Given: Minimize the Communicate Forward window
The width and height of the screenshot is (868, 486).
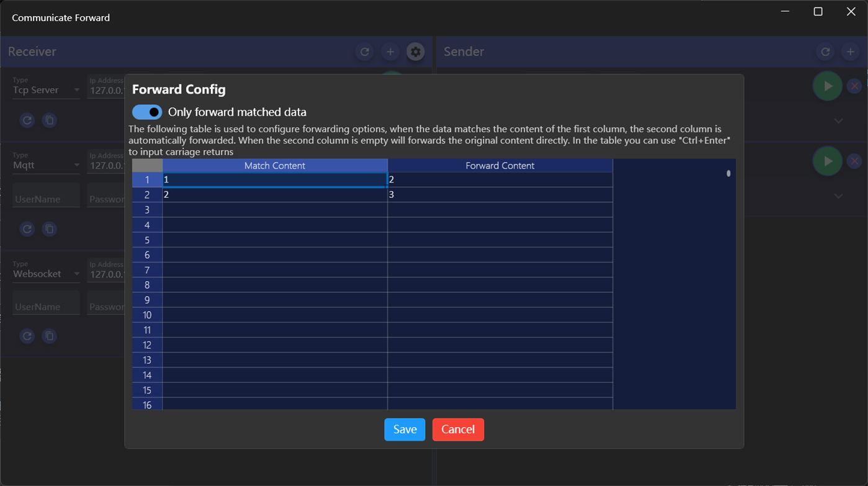Looking at the screenshot, I should tap(785, 11).
